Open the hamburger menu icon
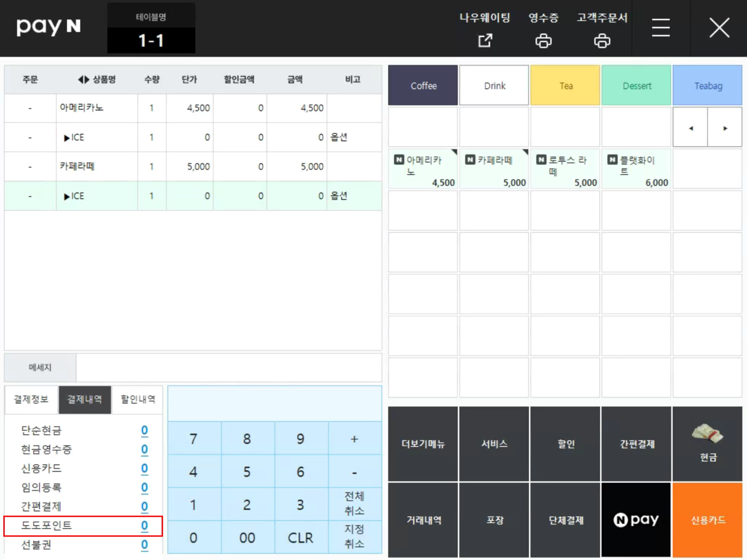 pos(661,28)
